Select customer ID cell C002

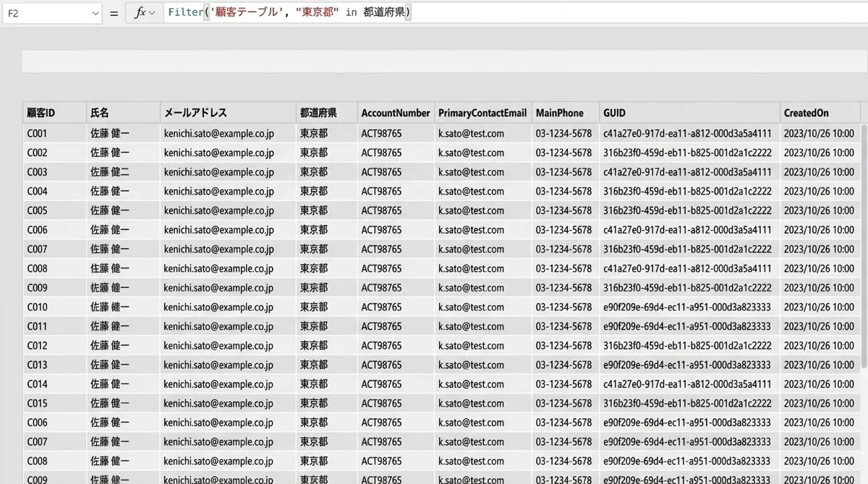(x=54, y=153)
